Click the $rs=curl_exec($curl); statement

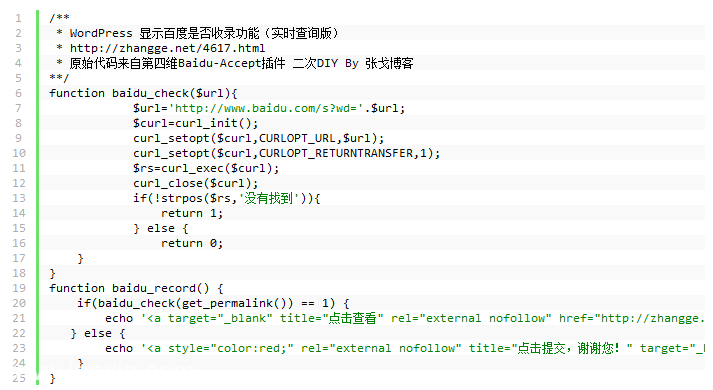[206, 168]
